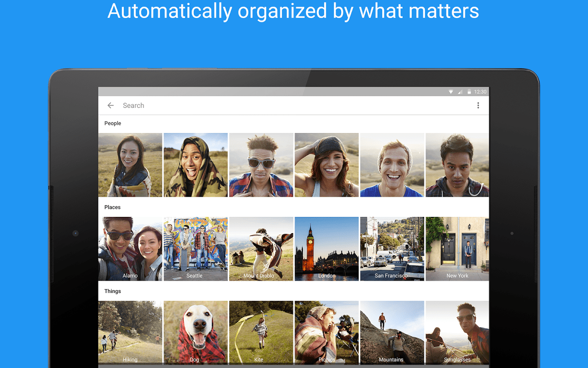Open the first face under People
This screenshot has width=588, height=368.
coord(130,164)
